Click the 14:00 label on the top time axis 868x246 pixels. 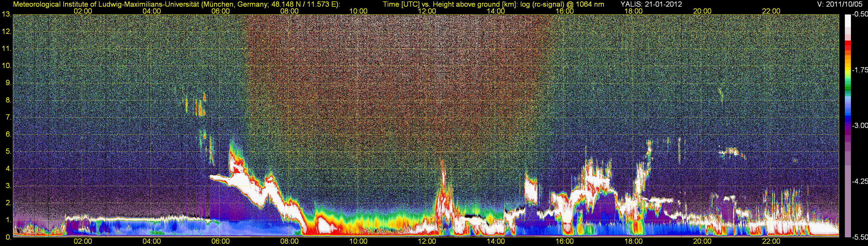pyautogui.click(x=496, y=11)
